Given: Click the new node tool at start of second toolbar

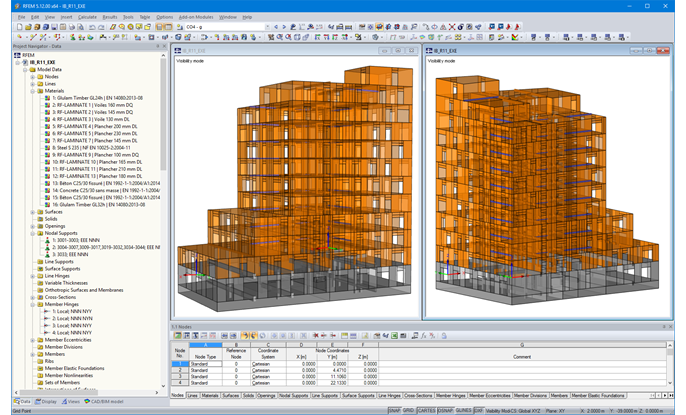Looking at the screenshot, I should tap(20, 38).
